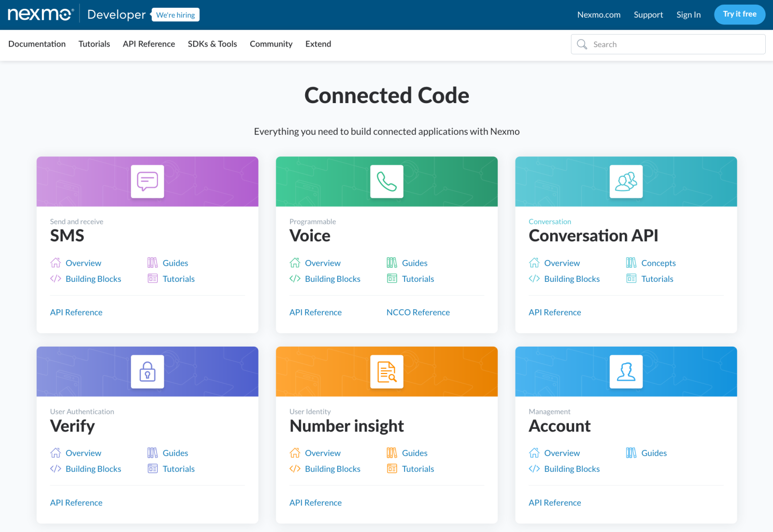Open Conversation API's API Reference link
This screenshot has height=532, width=773.
[x=555, y=312]
